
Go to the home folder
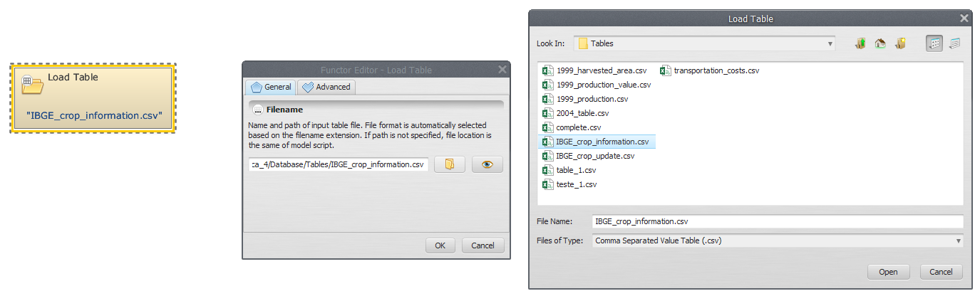coord(880,43)
